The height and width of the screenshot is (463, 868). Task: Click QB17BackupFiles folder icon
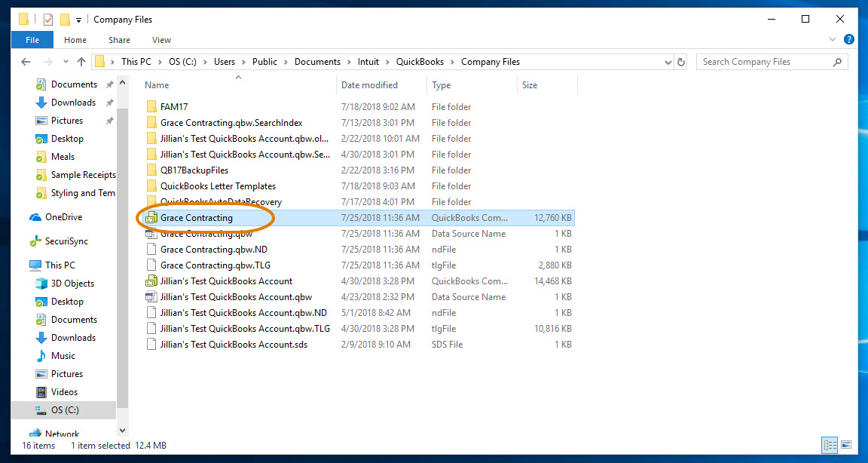[151, 170]
